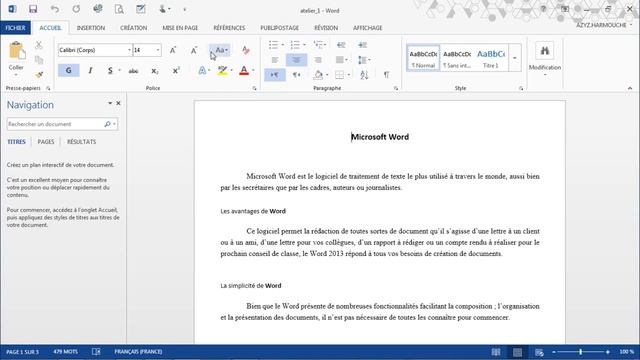Click the 479 MOTS word count
The height and width of the screenshot is (360, 640).
(x=65, y=351)
